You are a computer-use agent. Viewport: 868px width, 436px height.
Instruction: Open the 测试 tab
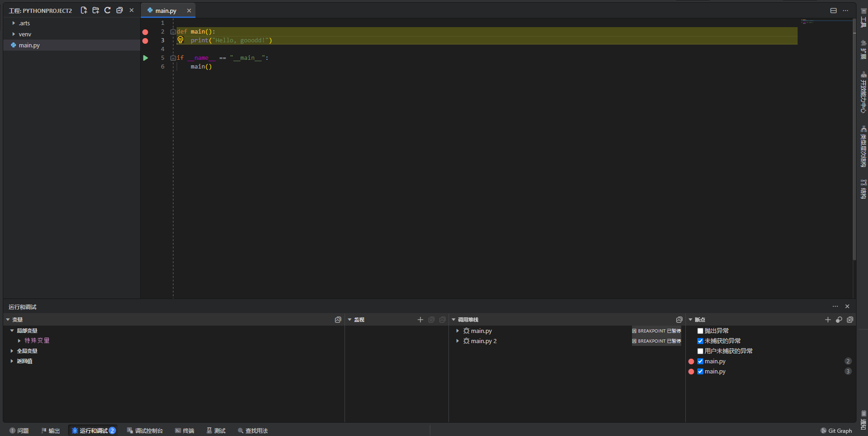[x=216, y=430]
